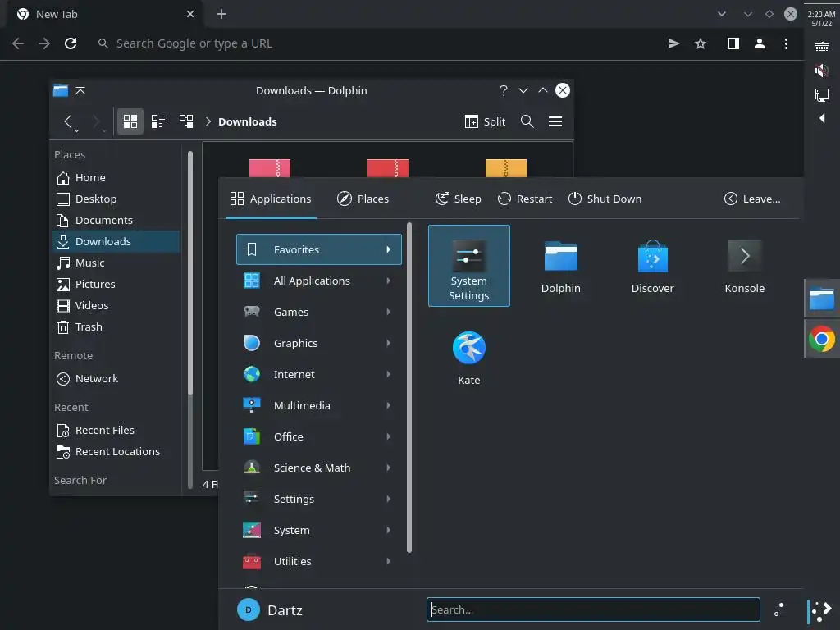
Task: Open the Settings category in launcher
Action: [319, 499]
